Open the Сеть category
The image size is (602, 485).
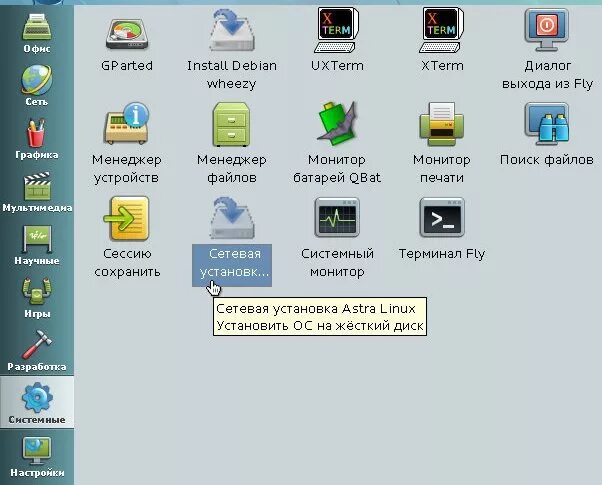pos(37,86)
